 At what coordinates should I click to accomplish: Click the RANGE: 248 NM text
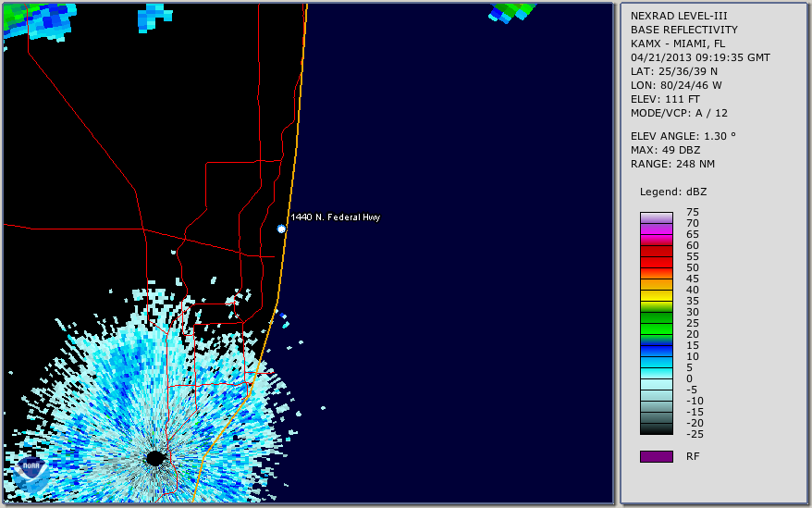pyautogui.click(x=672, y=165)
